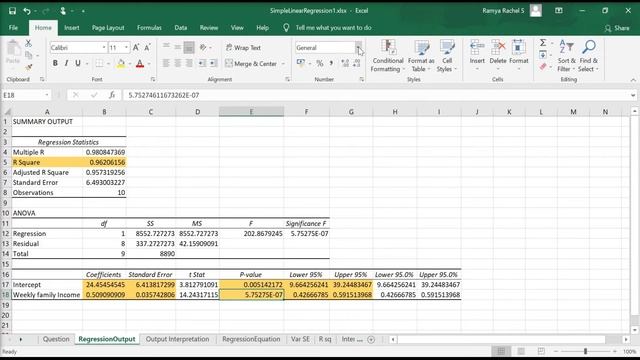The width and height of the screenshot is (640, 360).
Task: Click the Insert Function fx icon
Action: pos(112,95)
